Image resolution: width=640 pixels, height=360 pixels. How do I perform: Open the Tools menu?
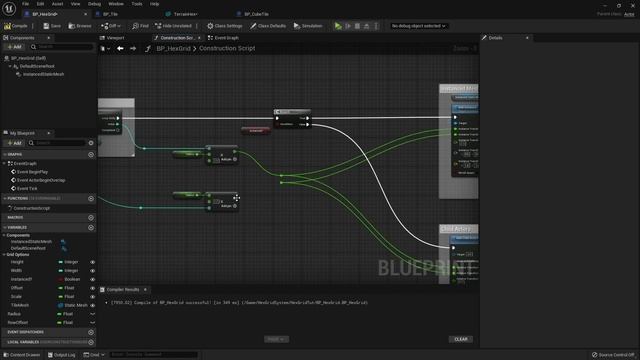[x=137, y=4]
